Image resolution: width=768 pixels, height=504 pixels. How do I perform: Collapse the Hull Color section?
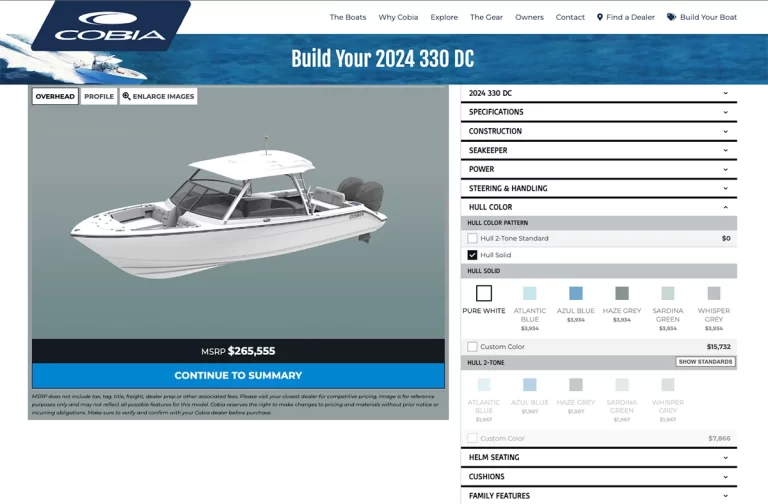[x=599, y=207]
